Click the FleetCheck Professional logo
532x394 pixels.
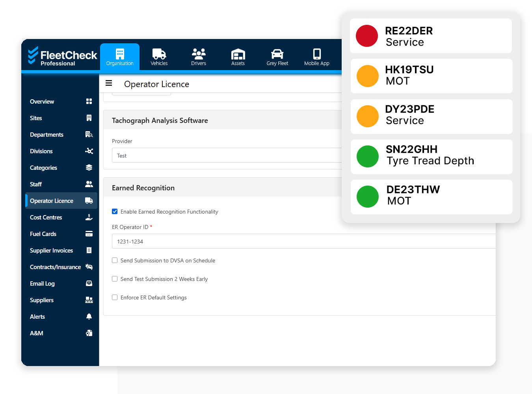62,56
